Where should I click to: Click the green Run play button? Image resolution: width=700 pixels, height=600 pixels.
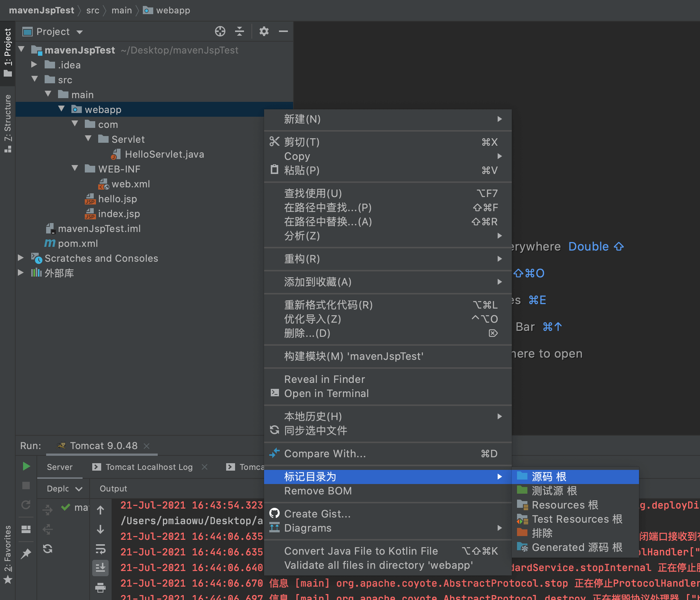click(x=26, y=466)
